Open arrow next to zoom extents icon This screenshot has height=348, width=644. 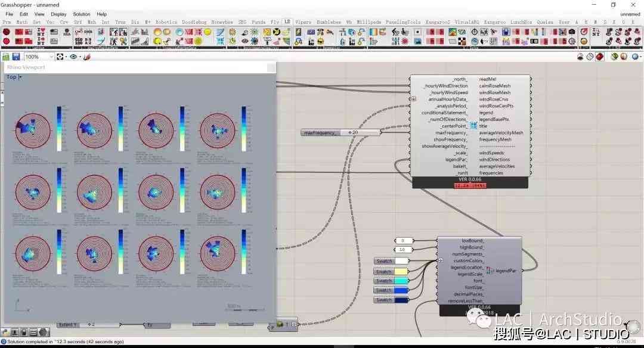click(66, 57)
